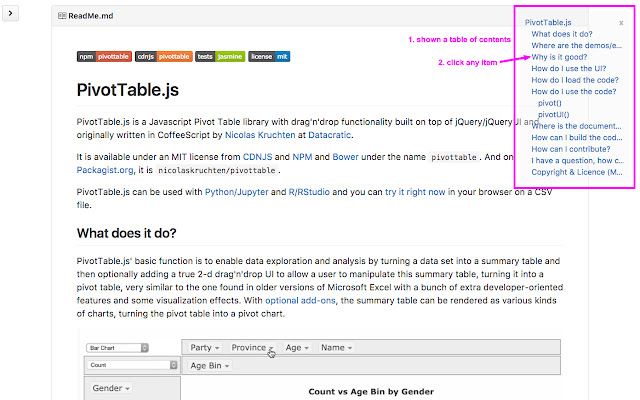Select 'Why is it good?' TOC entry

[559, 57]
